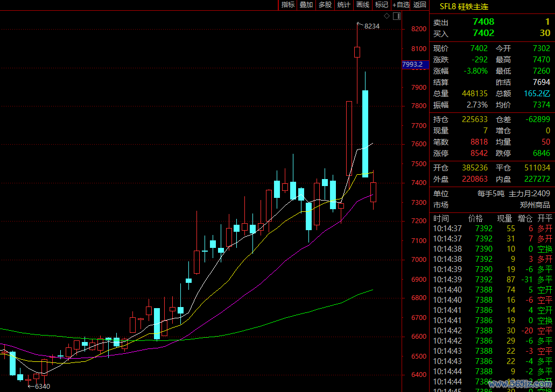
Task: Toggle the side panel layout icon
Action: (397, 16)
